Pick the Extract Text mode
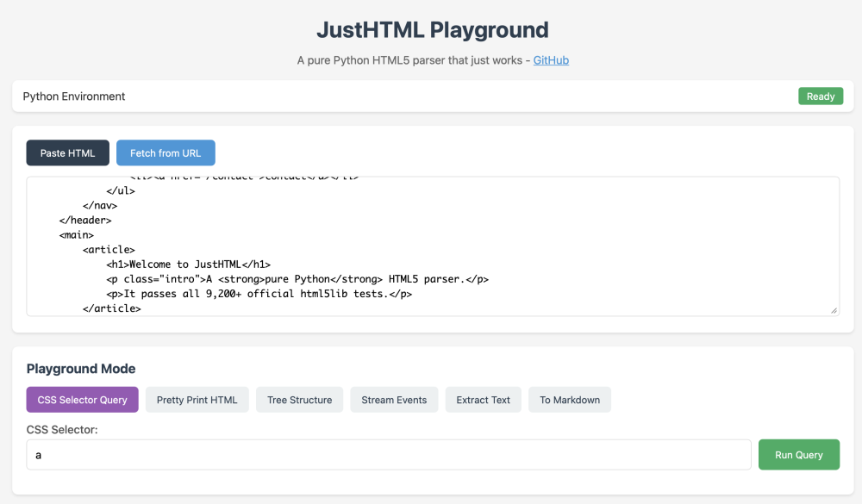This screenshot has width=862, height=504. (x=483, y=400)
